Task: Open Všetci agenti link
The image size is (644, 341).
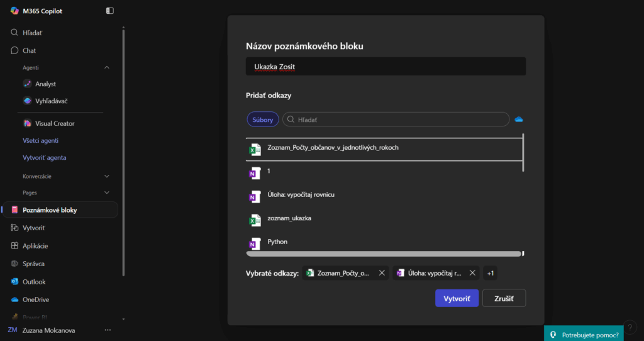Action: [x=40, y=140]
